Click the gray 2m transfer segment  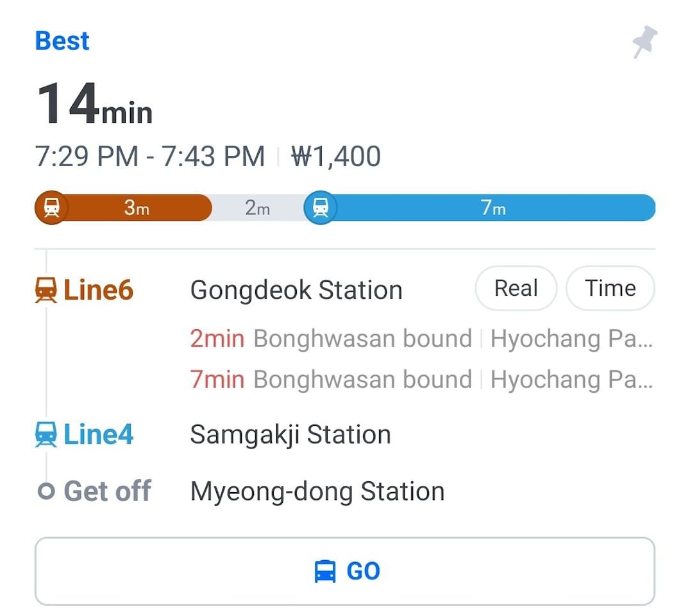[257, 208]
